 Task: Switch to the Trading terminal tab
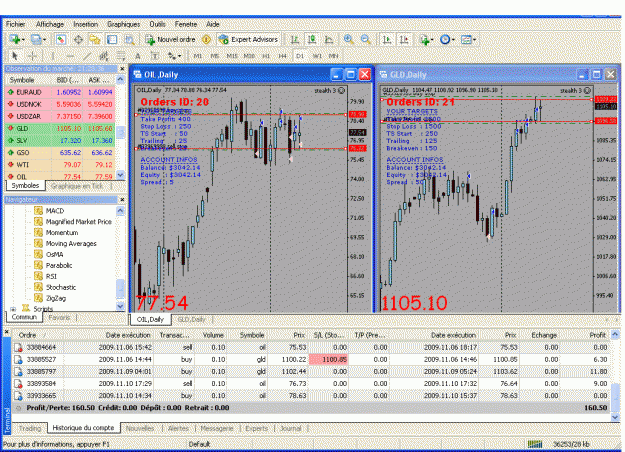tap(30, 428)
